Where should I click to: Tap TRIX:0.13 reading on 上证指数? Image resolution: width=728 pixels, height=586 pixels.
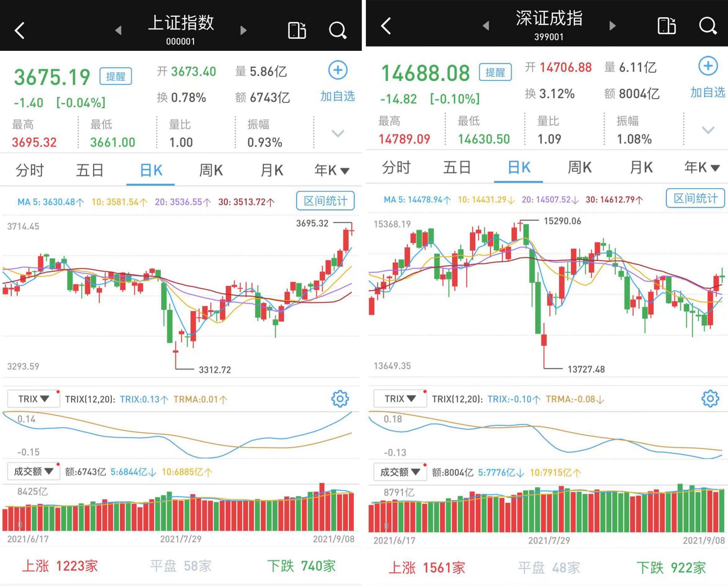[144, 399]
